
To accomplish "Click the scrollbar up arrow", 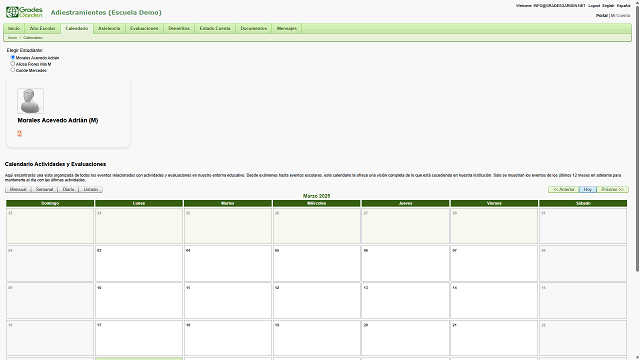I will 637,2.
